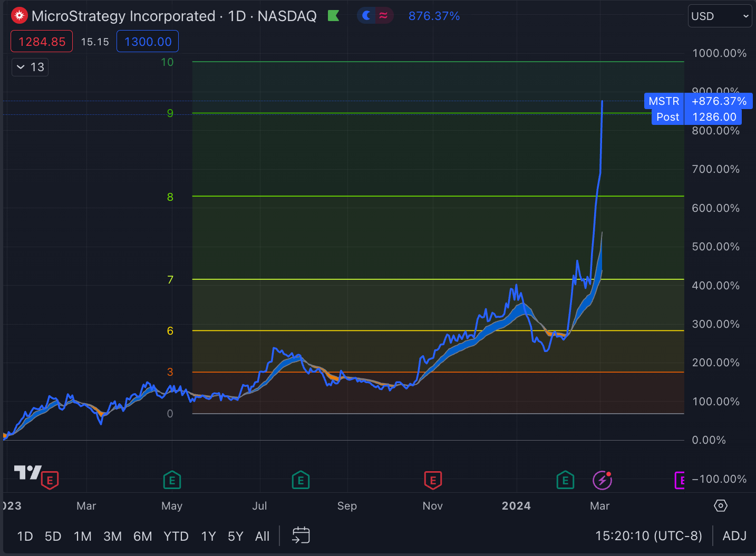Click the green earnings icon near 2024
The height and width of the screenshot is (556, 756).
(x=565, y=480)
